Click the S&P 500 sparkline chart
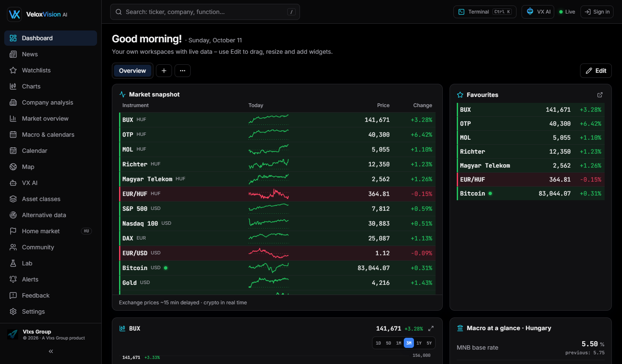This screenshot has height=364, width=622. (269, 208)
